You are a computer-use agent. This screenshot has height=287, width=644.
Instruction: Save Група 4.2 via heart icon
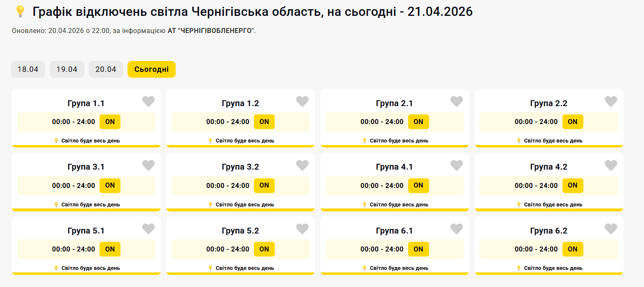click(611, 165)
